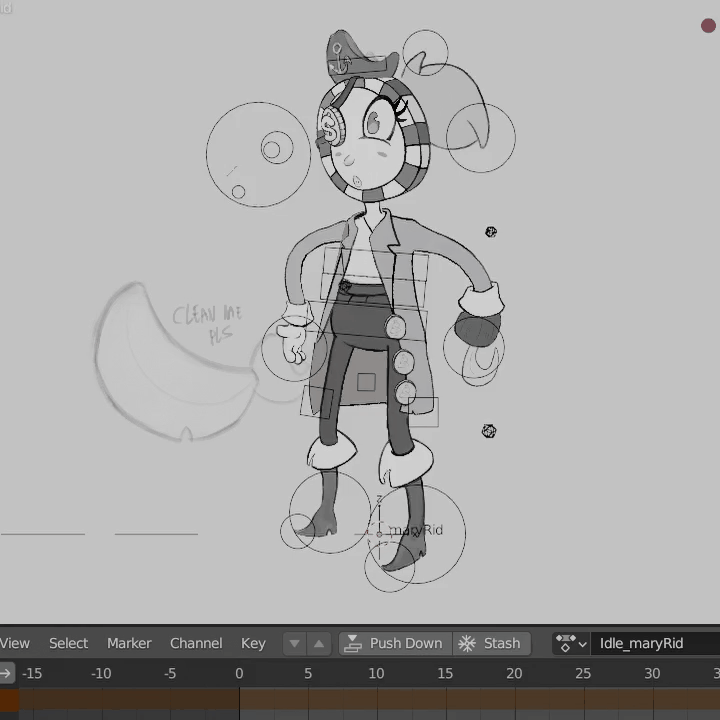
Task: Click the up arrow layer navigation icon
Action: point(319,644)
